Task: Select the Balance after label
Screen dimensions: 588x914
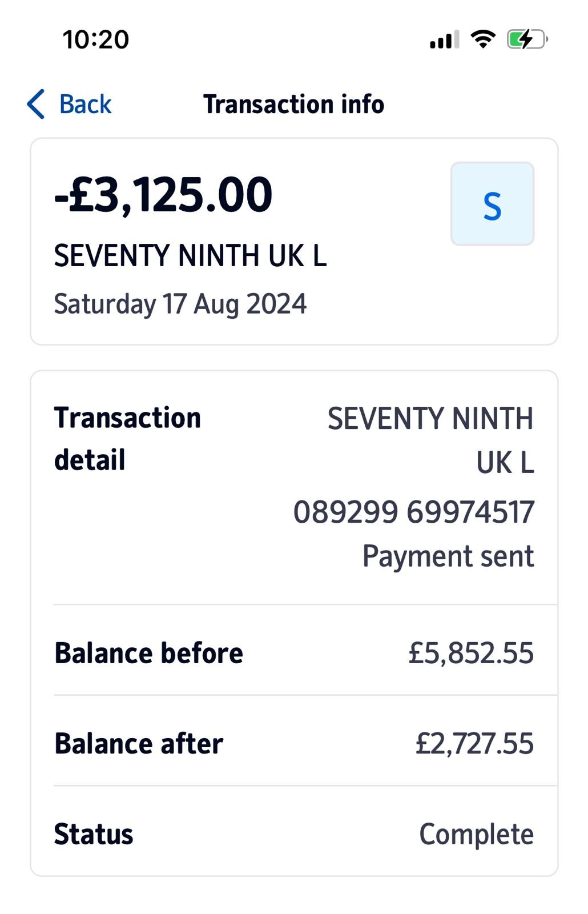Action: [139, 743]
